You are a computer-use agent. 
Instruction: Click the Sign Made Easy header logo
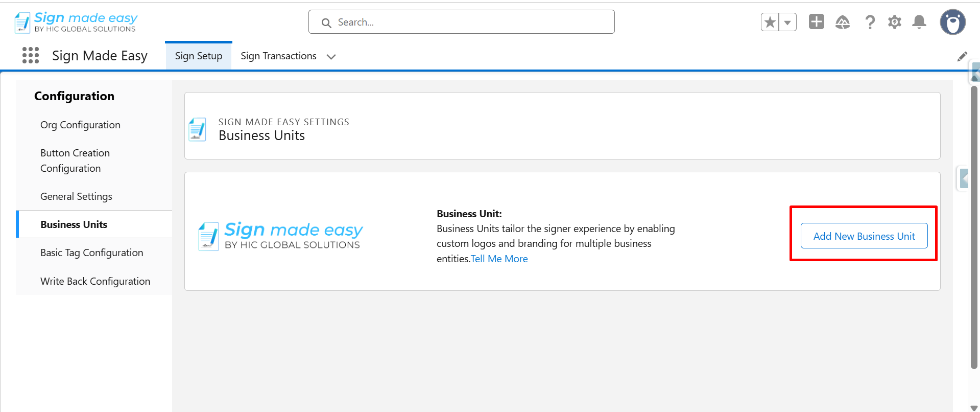click(x=76, y=22)
